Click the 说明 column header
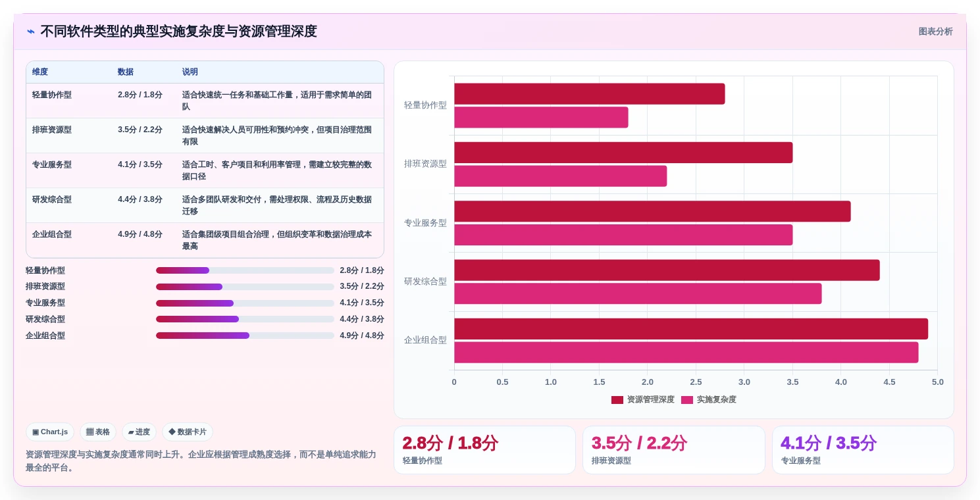This screenshot has height=500, width=980. pyautogui.click(x=190, y=72)
